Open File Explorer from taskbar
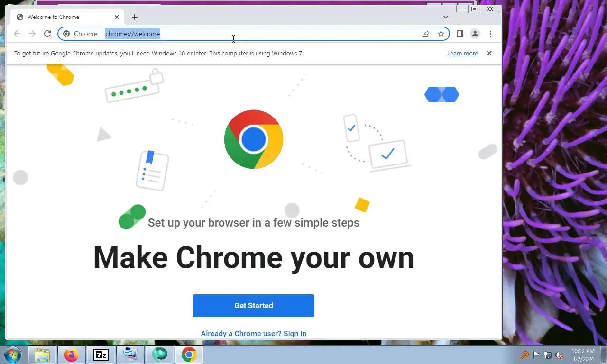The image size is (607, 364). (42, 355)
